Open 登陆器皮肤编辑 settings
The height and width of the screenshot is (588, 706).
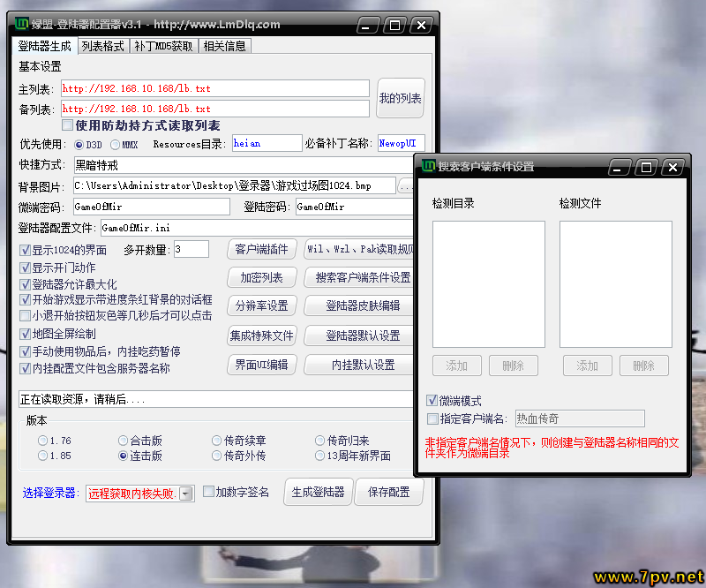pyautogui.click(x=363, y=305)
